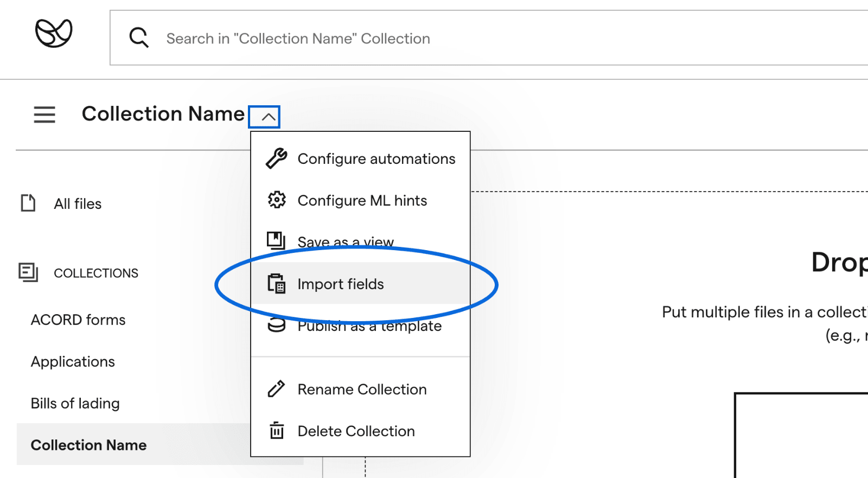
Task: Click the magnifying glass search icon
Action: click(139, 38)
